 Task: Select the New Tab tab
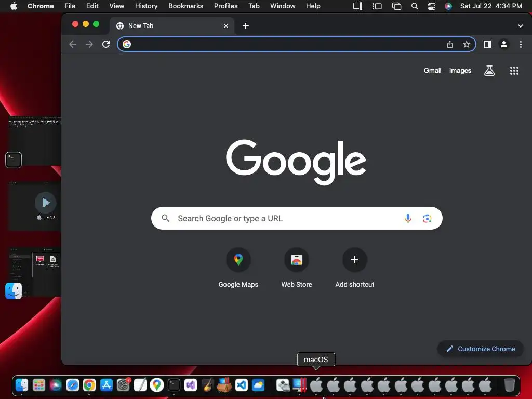click(x=172, y=26)
